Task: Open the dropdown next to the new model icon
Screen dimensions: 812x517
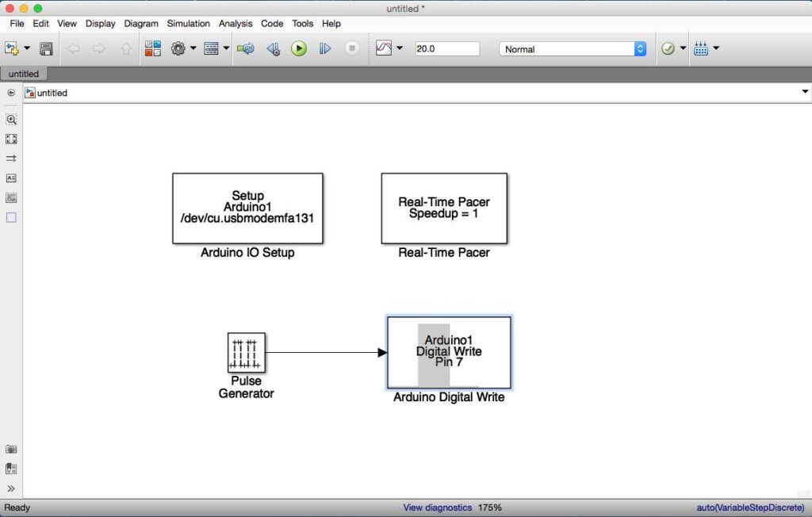Action: tap(26, 48)
